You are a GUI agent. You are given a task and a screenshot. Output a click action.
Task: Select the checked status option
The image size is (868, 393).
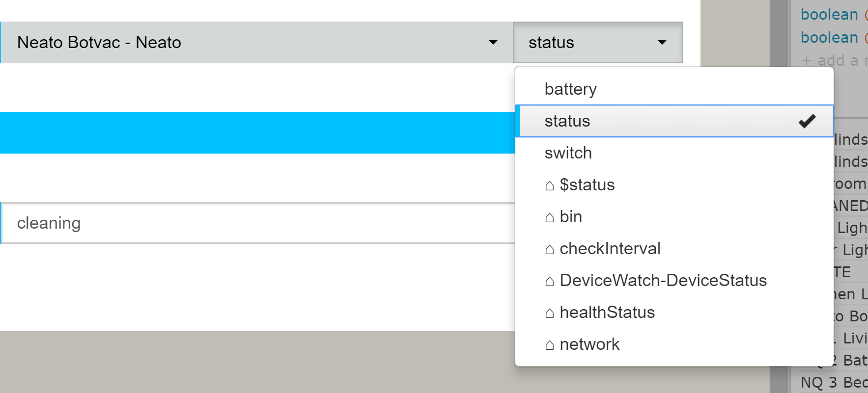674,121
